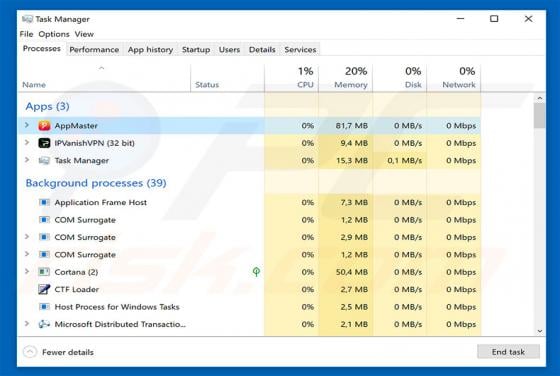This screenshot has height=376, width=560.
Task: Click the Application Frame Host icon
Action: tap(44, 202)
